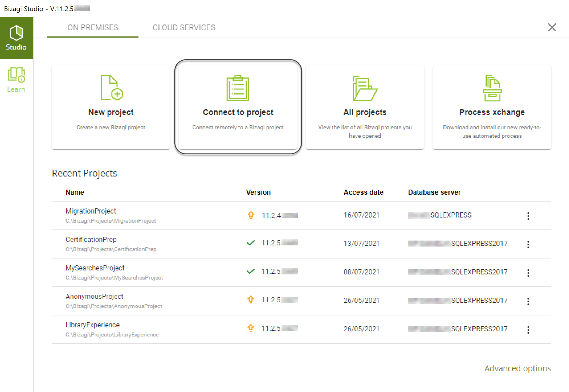569x392 pixels.
Task: Click path C:\Bizagi\Projects\MigrationProject
Action: [x=111, y=221]
